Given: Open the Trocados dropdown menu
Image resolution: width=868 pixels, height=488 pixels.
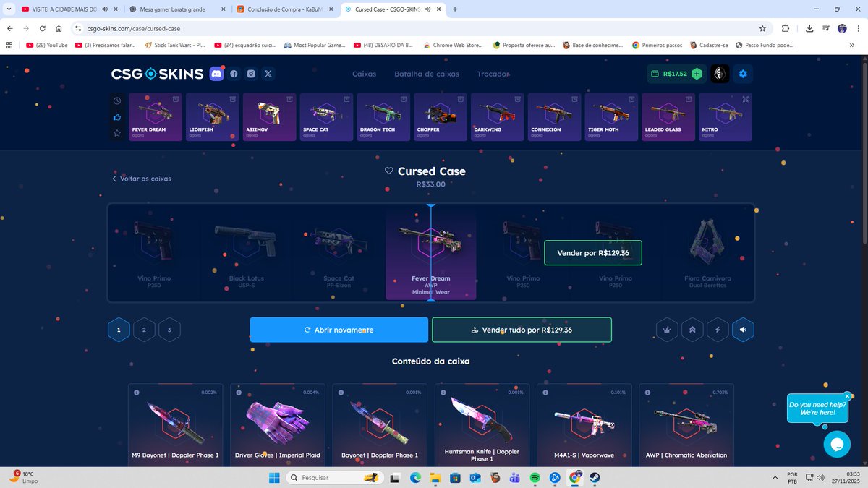Looking at the screenshot, I should 493,74.
